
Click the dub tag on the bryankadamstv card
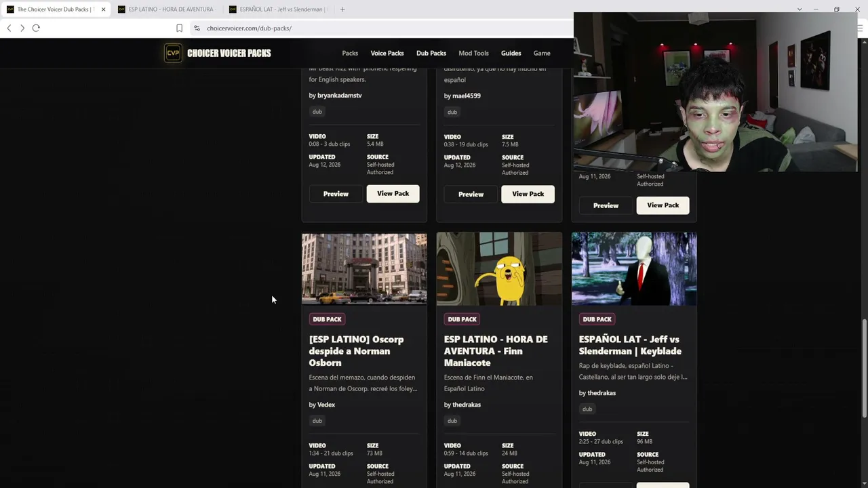pyautogui.click(x=317, y=112)
